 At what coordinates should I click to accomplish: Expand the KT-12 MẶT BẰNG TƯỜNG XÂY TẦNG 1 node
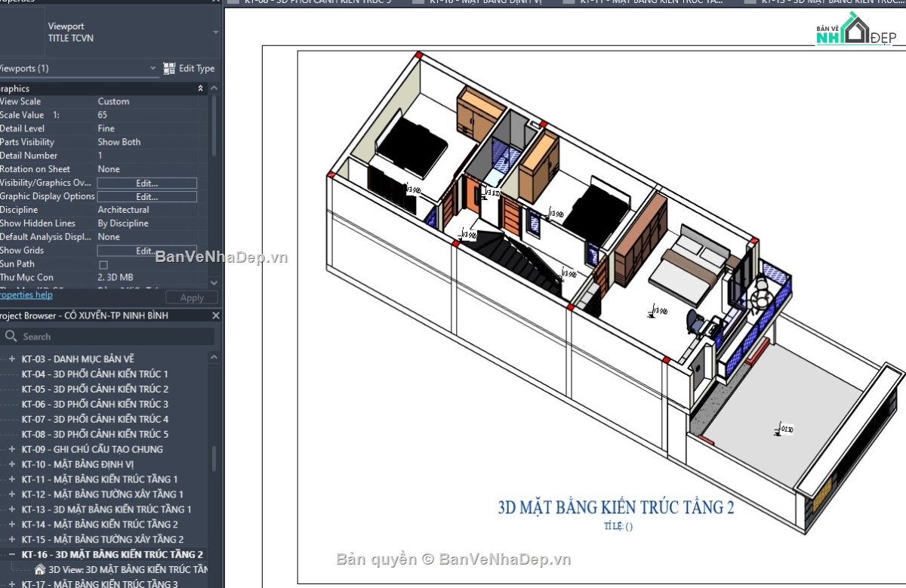click(12, 494)
